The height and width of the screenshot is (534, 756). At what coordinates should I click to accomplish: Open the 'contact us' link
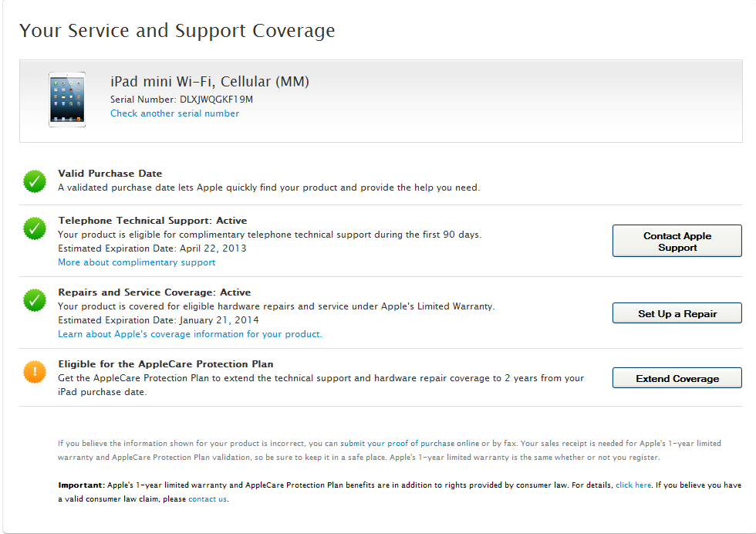click(x=208, y=499)
